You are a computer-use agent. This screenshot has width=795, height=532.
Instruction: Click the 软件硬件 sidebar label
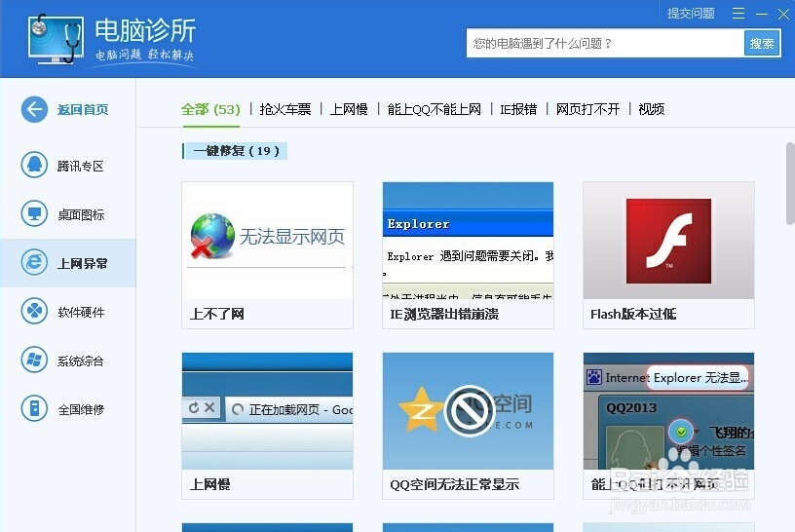tap(81, 312)
